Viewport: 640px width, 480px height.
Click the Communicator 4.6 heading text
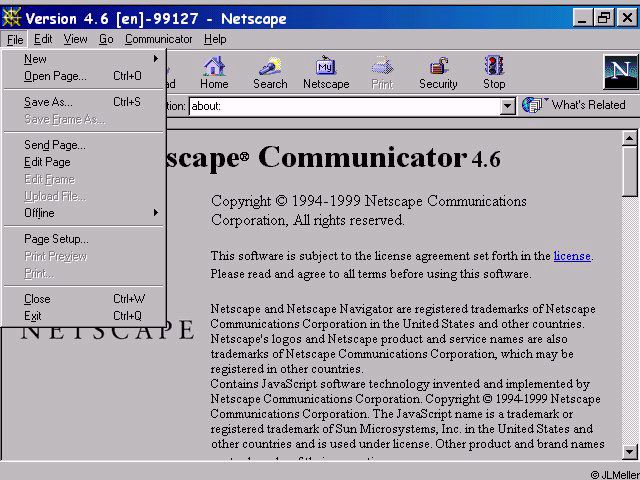(x=379, y=158)
